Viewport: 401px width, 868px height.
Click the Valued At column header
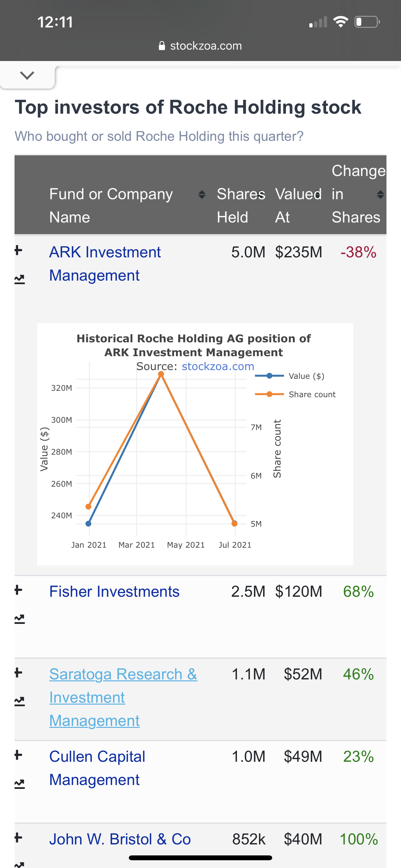tap(298, 206)
